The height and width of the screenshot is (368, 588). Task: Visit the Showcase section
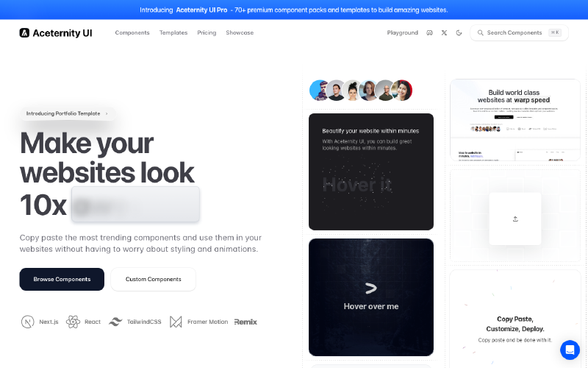(240, 33)
